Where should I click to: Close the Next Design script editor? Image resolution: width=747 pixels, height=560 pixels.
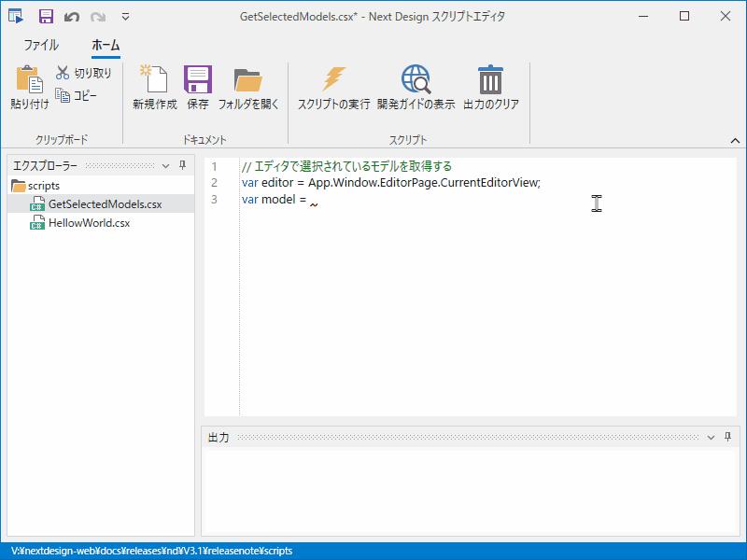[x=726, y=16]
